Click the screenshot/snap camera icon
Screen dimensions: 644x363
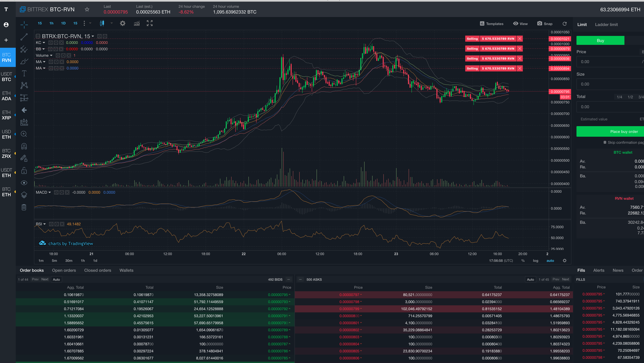540,24
